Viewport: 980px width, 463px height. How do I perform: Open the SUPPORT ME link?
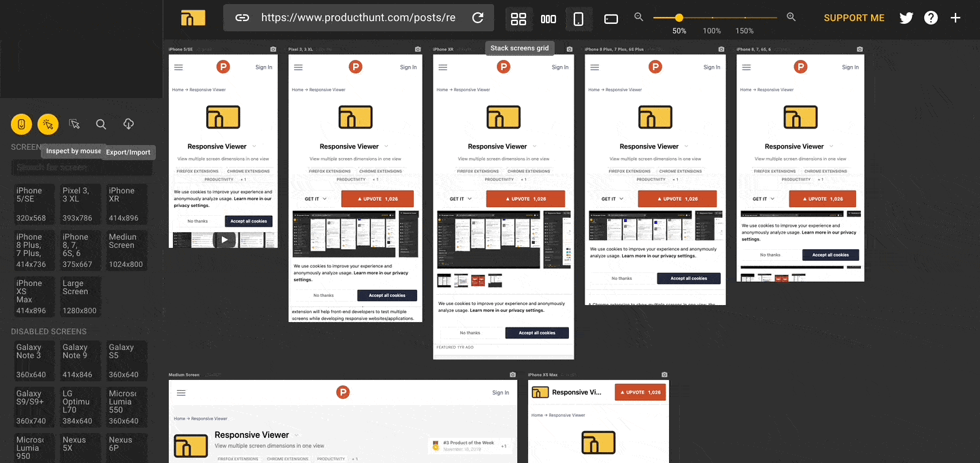click(x=854, y=18)
